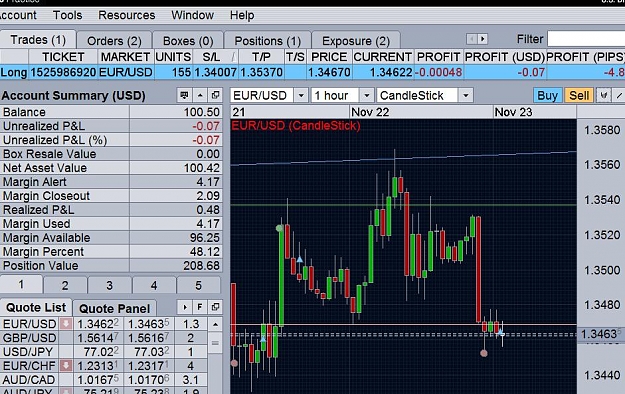Screen dimensions: 625x394
Task: Click the Position Value row
Action: (111, 266)
